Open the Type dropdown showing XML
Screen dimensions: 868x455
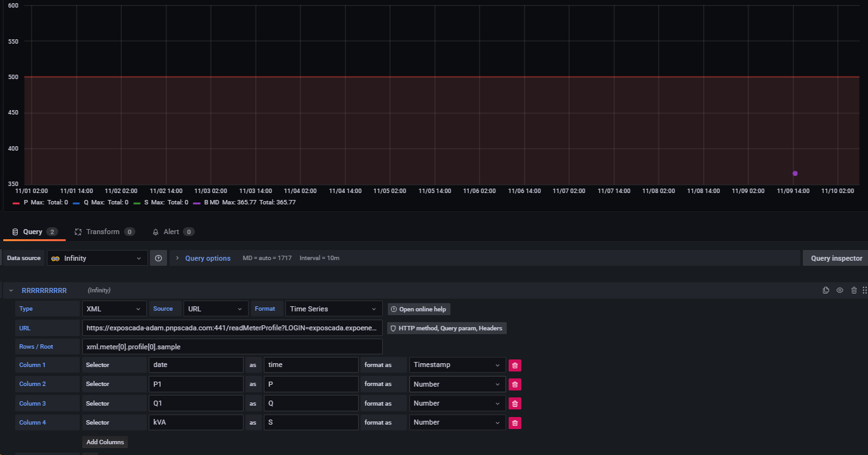point(114,309)
